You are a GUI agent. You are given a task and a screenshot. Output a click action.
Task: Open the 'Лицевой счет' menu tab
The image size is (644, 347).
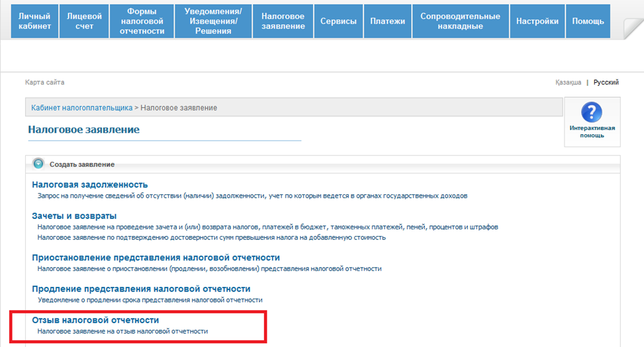pos(80,21)
